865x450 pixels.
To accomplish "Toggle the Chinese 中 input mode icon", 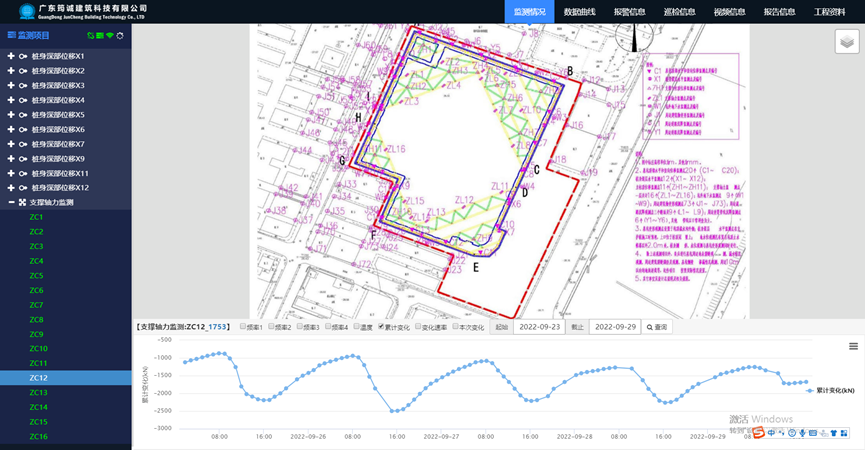I will pos(771,433).
